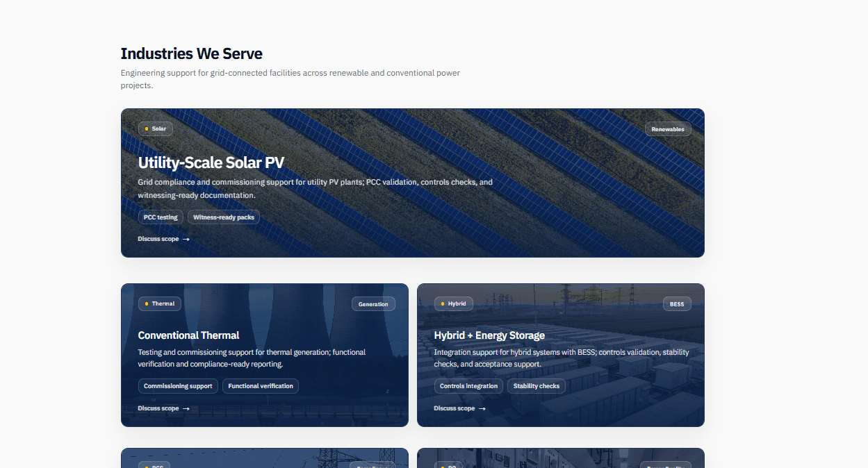Click the Generation tag on the thermal card

[373, 304]
